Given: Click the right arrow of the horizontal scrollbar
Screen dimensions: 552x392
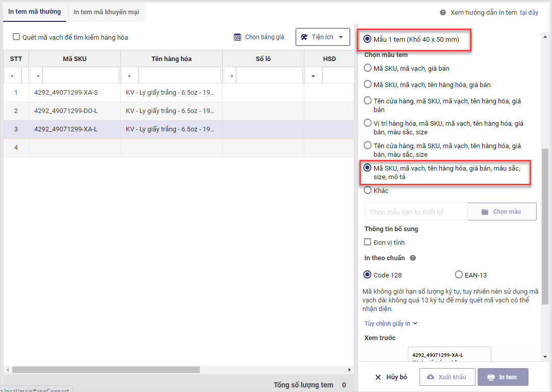Looking at the screenshot, I should (x=349, y=370).
